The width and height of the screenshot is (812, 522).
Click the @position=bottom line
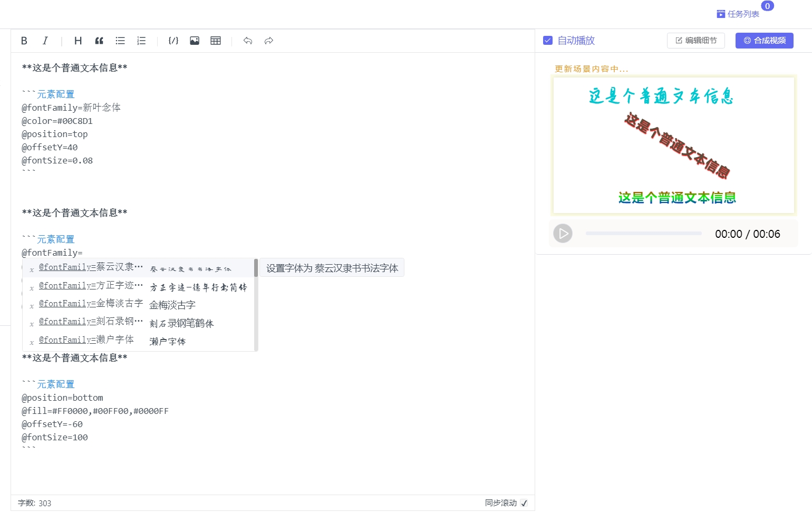coord(62,398)
